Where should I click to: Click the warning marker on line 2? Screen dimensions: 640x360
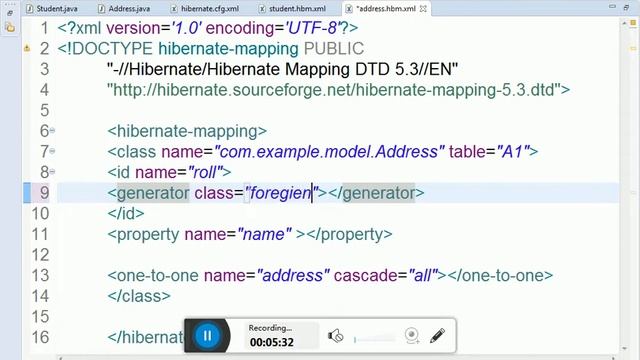coord(27,48)
